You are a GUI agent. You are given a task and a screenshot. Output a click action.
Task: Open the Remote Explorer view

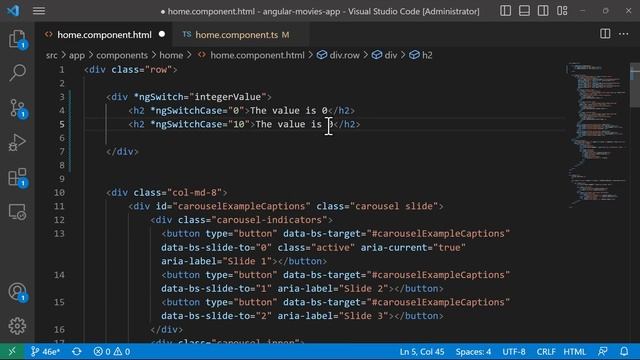coord(18,212)
